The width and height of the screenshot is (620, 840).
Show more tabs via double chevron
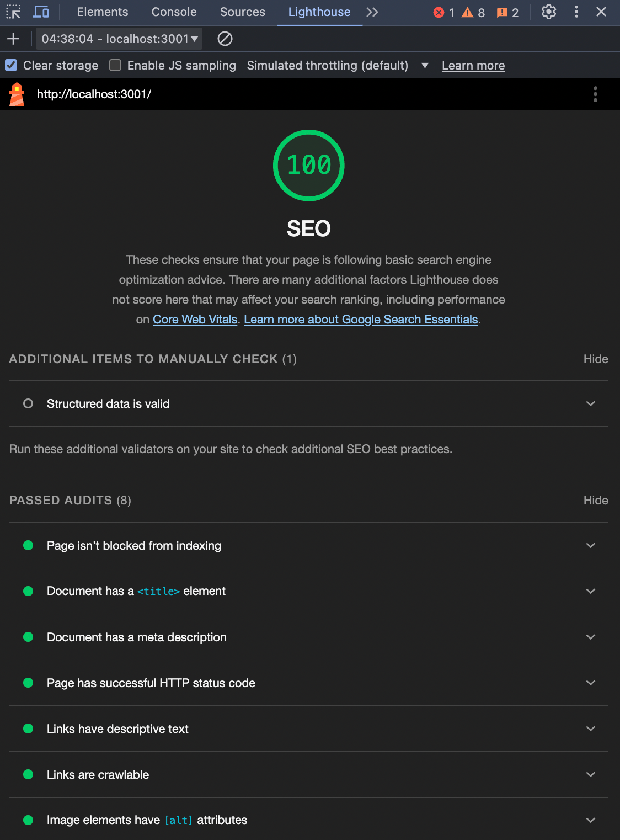(372, 12)
